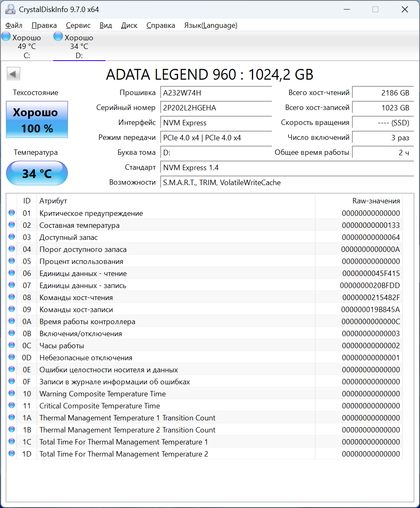Click status orb beside Часы работы row
Screen dimensions: 420x508
(12, 345)
